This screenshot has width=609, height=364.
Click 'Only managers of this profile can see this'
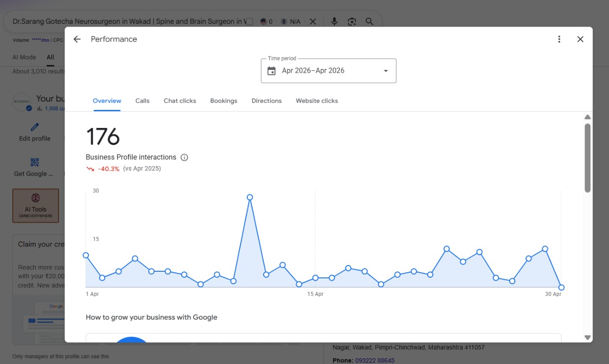point(61,356)
